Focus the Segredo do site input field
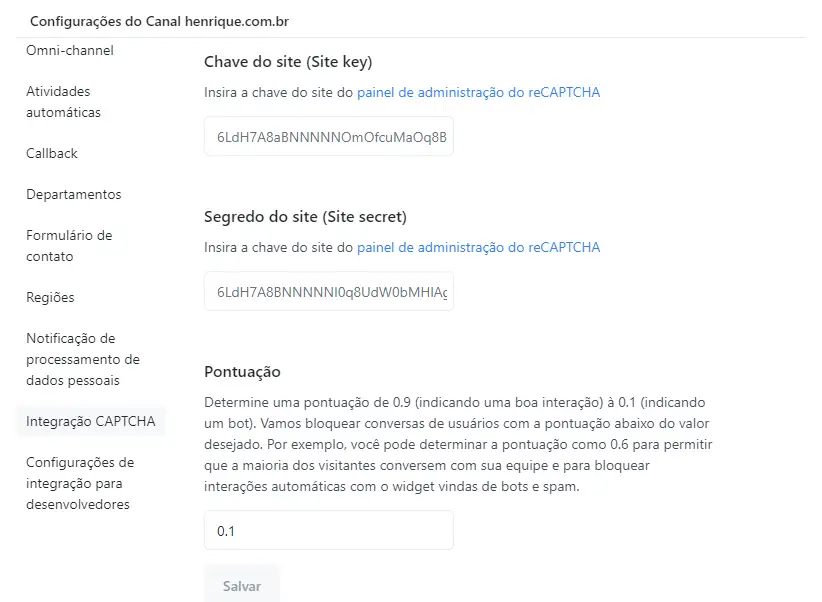The width and height of the screenshot is (822, 602). [329, 291]
